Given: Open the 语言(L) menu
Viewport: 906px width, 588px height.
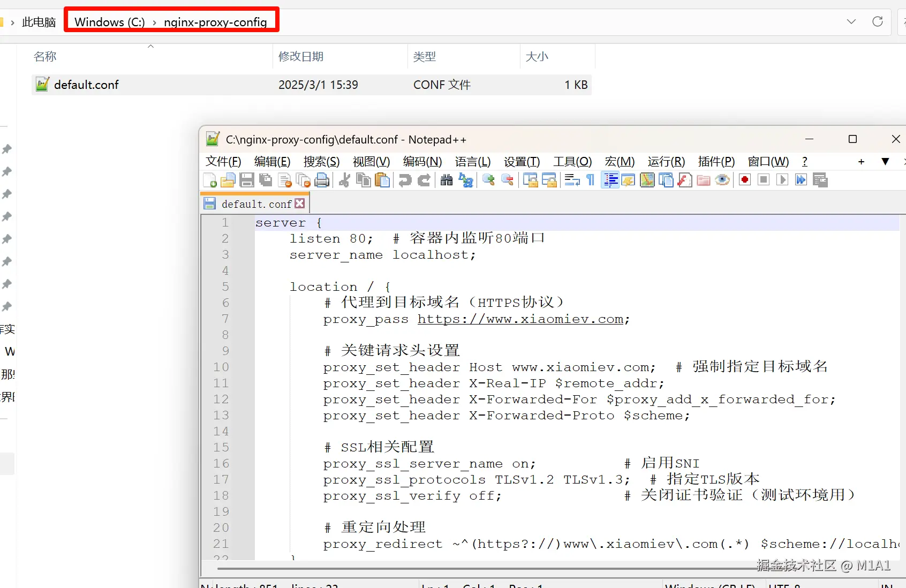Looking at the screenshot, I should [x=473, y=162].
